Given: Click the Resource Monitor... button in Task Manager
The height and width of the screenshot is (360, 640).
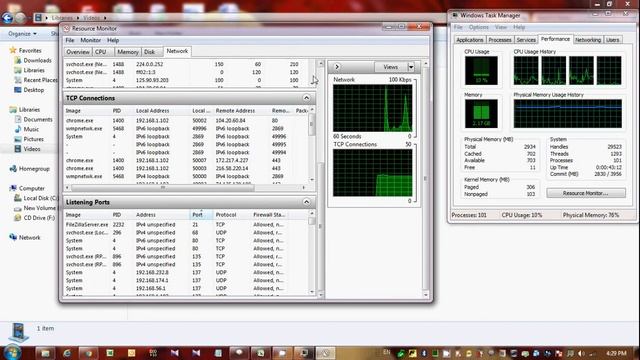Looking at the screenshot, I should point(586,193).
